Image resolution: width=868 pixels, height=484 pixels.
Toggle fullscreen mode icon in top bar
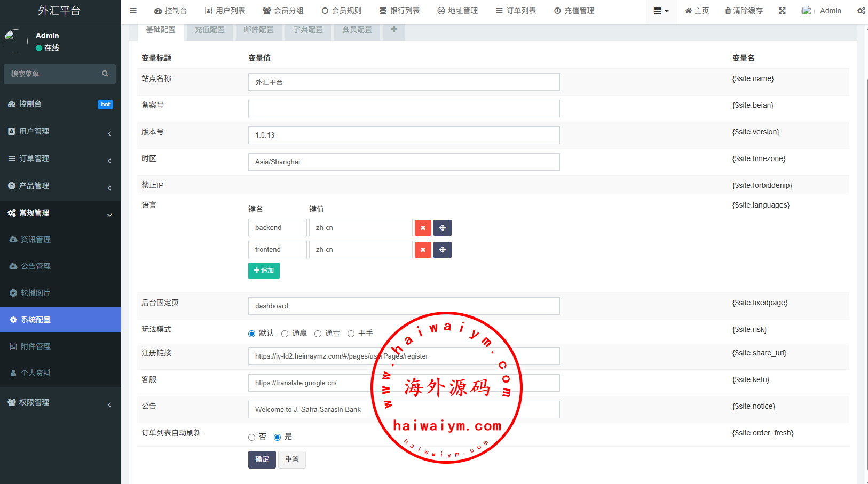click(782, 11)
